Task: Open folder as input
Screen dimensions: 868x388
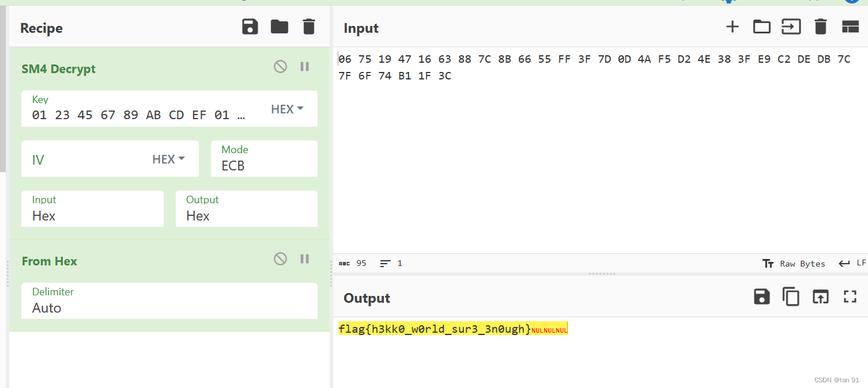Action: point(761,26)
